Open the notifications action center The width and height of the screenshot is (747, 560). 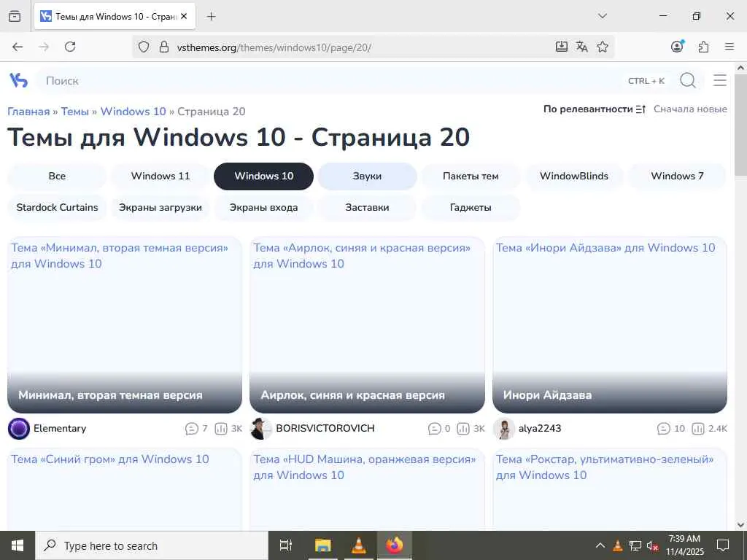(x=723, y=545)
